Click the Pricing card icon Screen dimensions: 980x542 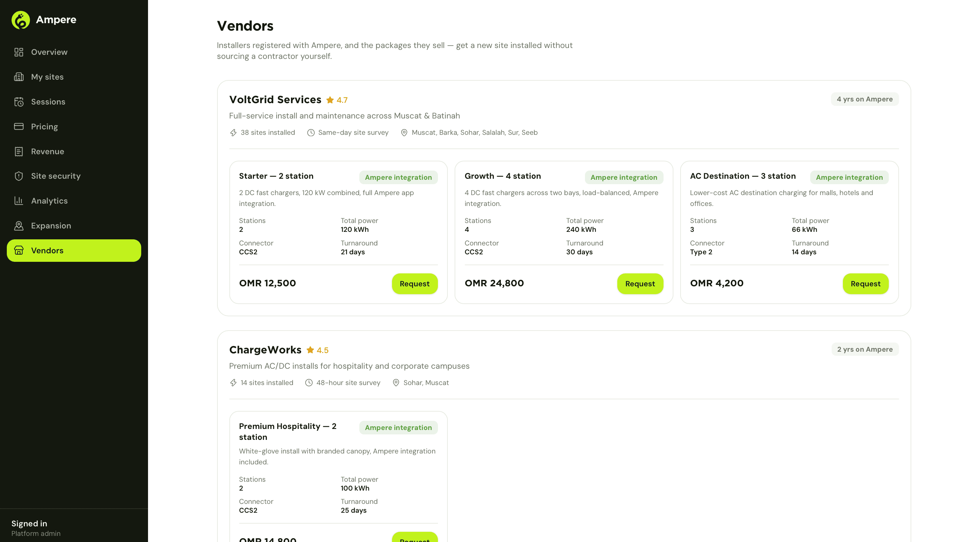point(19,126)
